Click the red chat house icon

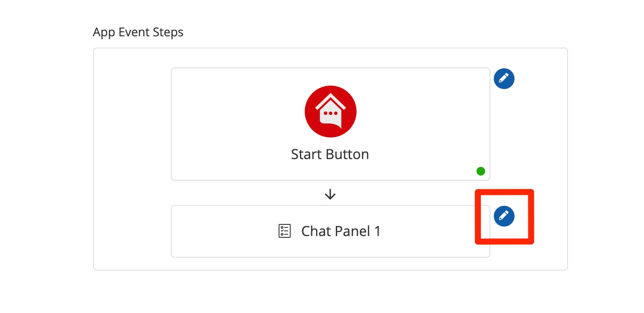tap(330, 112)
